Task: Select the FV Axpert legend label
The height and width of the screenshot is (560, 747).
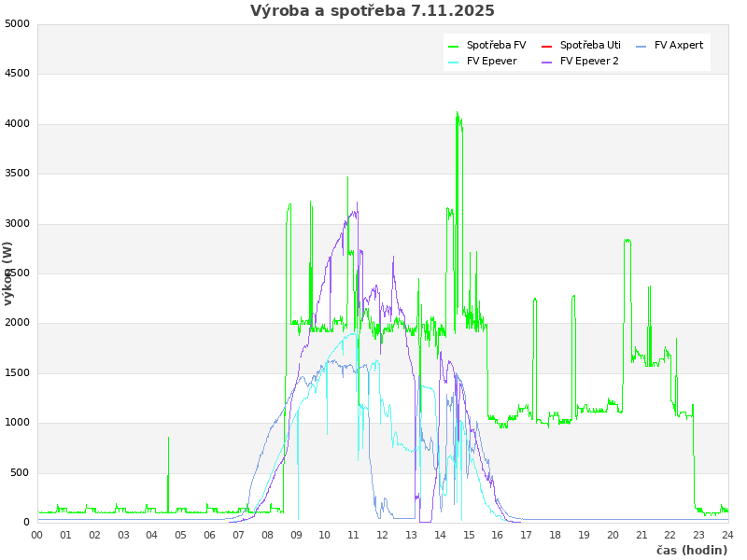Action: point(679,45)
